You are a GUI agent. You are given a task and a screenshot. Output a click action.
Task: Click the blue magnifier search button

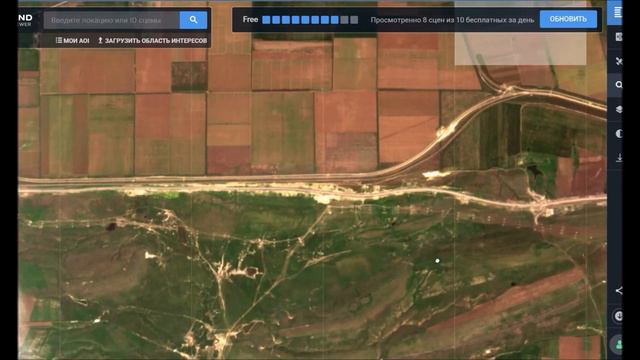(x=193, y=20)
